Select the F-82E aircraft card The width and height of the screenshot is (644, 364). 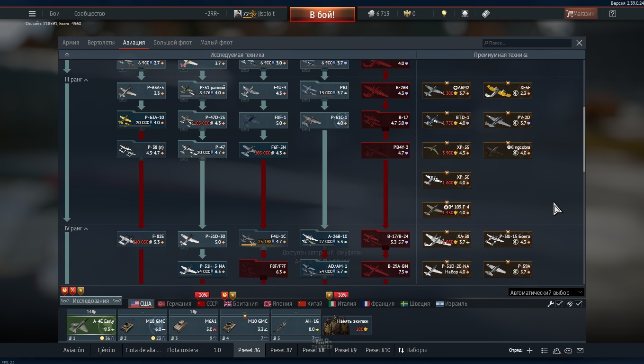point(141,239)
